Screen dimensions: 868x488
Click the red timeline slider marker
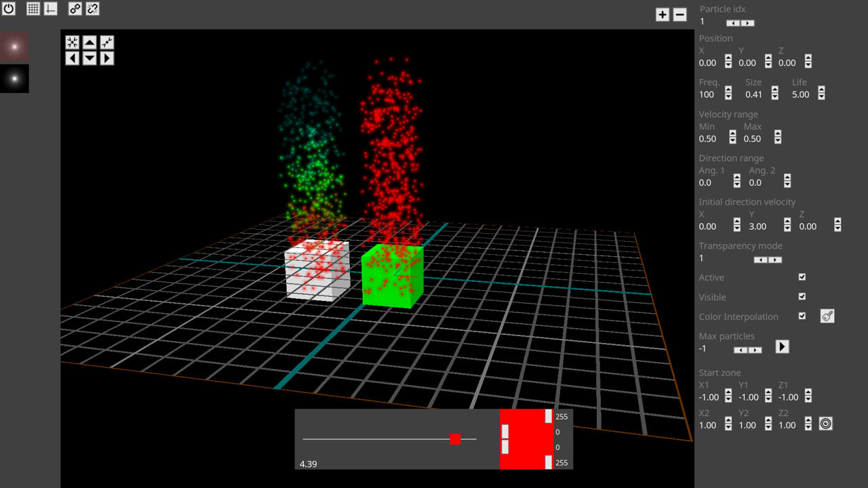click(455, 439)
